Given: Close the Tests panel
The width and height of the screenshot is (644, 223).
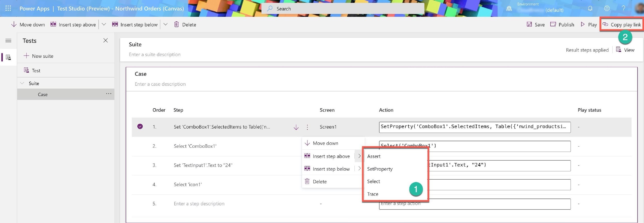Looking at the screenshot, I should pyautogui.click(x=105, y=40).
